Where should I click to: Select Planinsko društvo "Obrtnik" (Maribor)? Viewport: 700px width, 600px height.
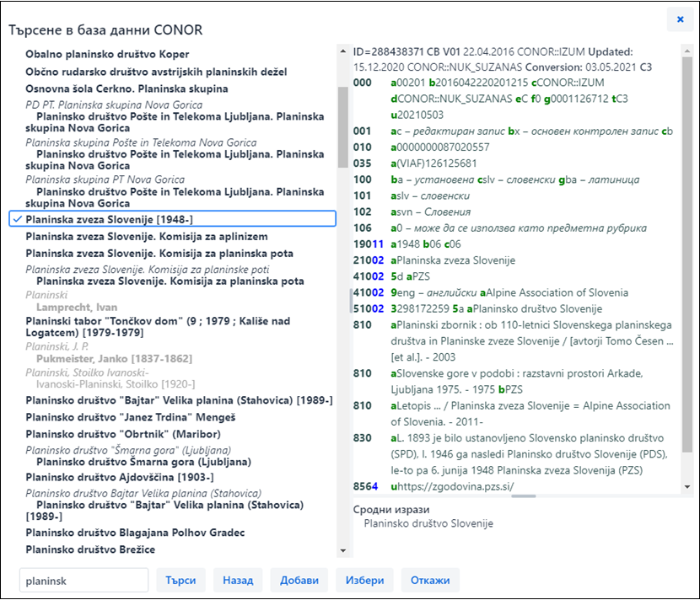123,434
